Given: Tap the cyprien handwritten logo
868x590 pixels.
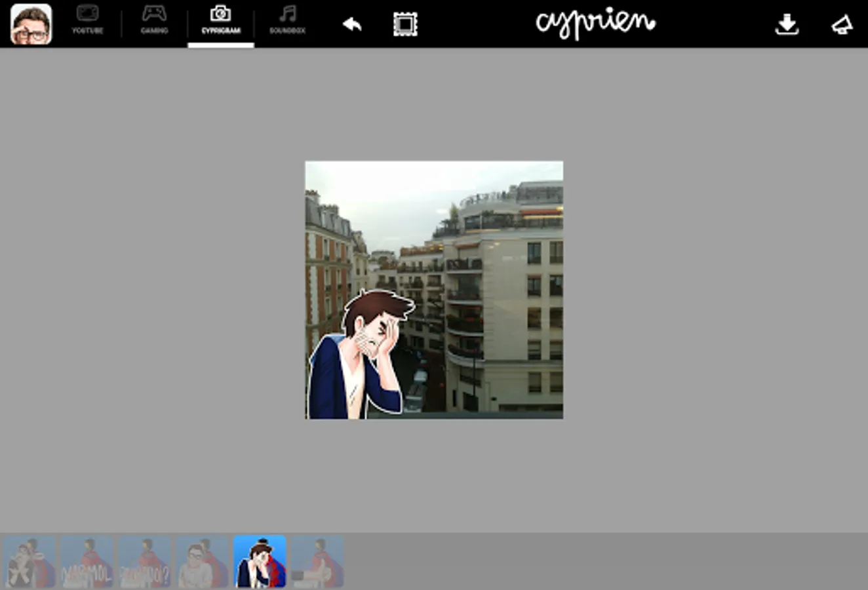Looking at the screenshot, I should [x=595, y=24].
